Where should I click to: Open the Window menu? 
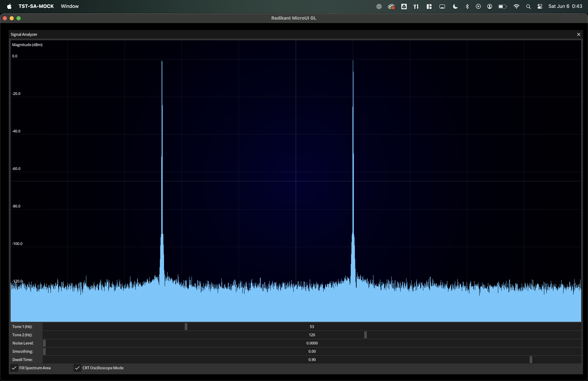click(70, 6)
